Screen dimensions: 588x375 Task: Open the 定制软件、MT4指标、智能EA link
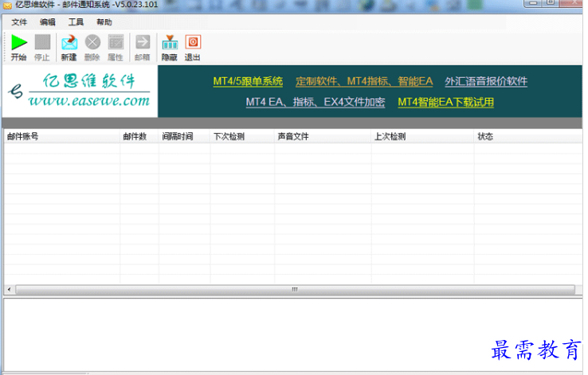tap(364, 81)
